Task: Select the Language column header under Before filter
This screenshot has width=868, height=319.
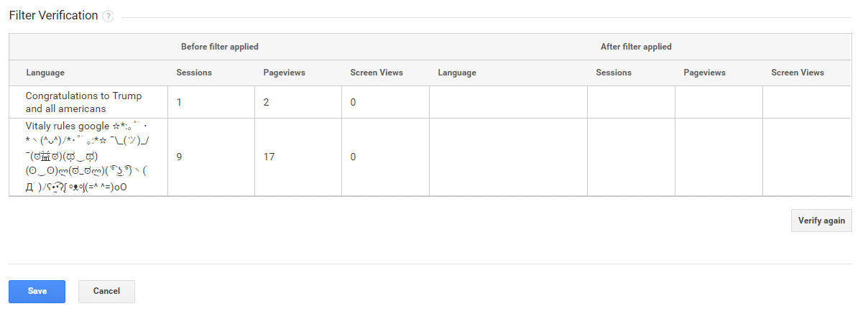Action: click(x=45, y=73)
